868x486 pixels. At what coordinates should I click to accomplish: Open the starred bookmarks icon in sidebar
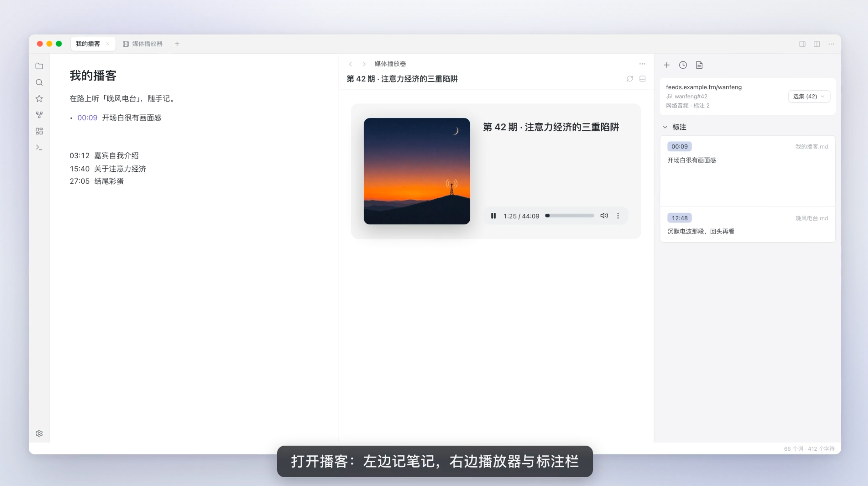(x=39, y=98)
